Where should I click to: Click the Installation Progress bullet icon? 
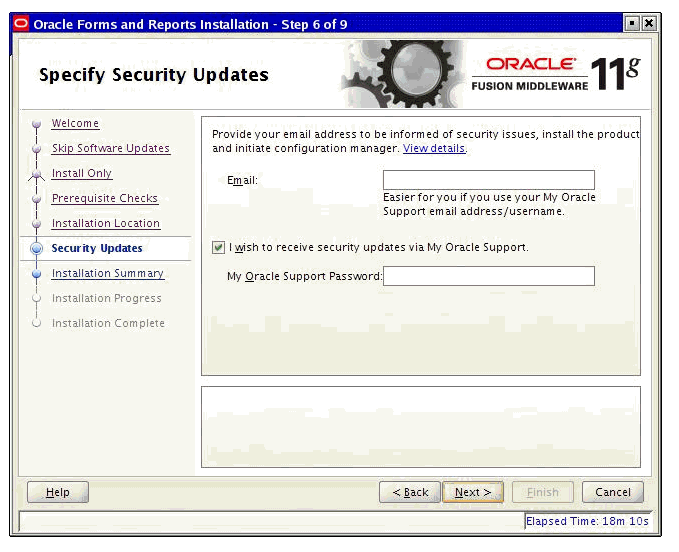37,298
